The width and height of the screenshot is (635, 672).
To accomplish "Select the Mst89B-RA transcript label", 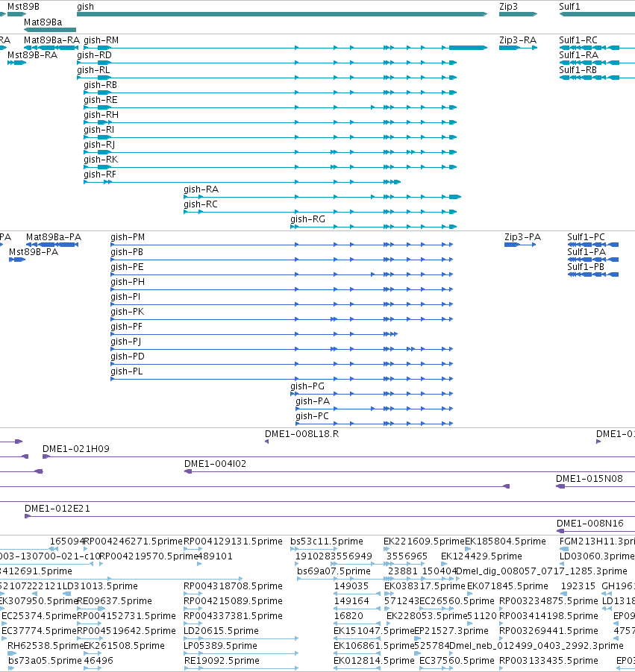I will click(x=32, y=55).
